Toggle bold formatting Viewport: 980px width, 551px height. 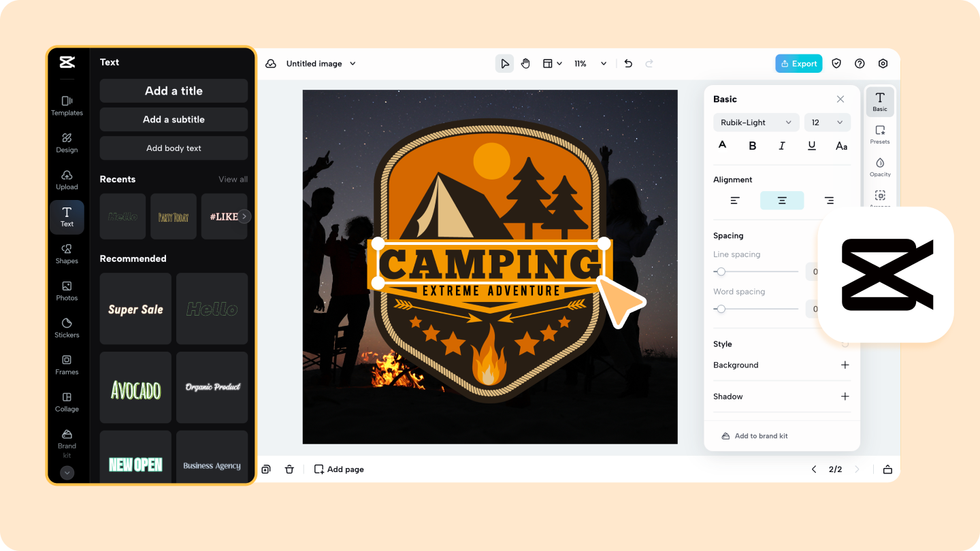[753, 146]
